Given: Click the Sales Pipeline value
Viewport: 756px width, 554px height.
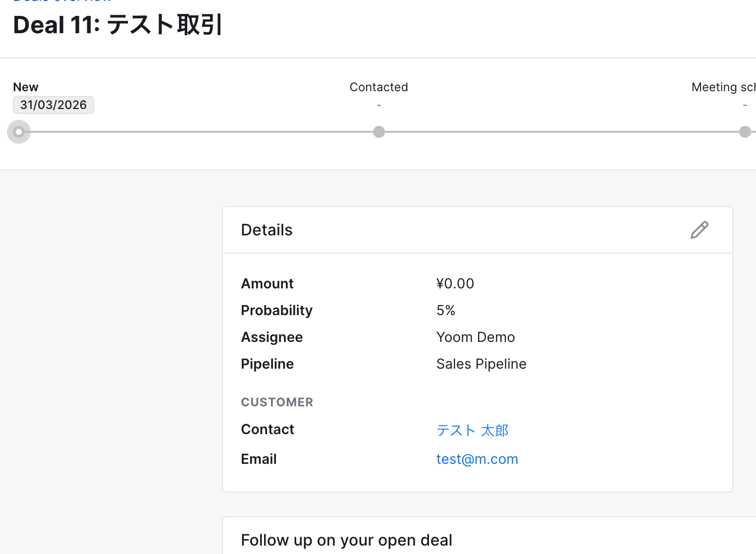Looking at the screenshot, I should tap(481, 364).
